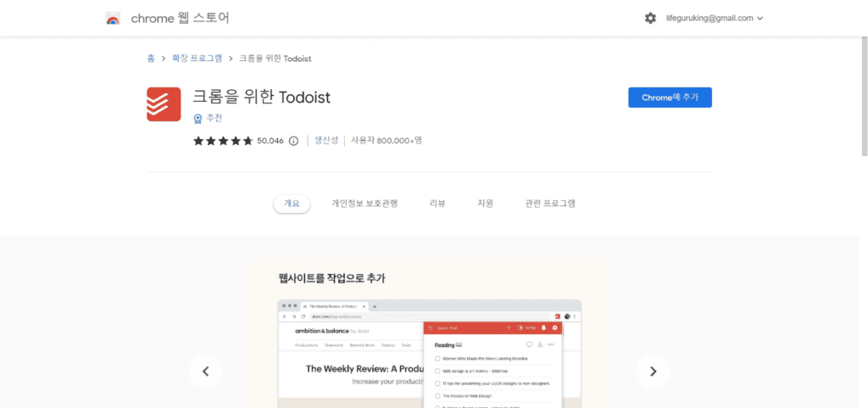
Task: Click the 사용자 800,000+명 text
Action: [x=387, y=140]
